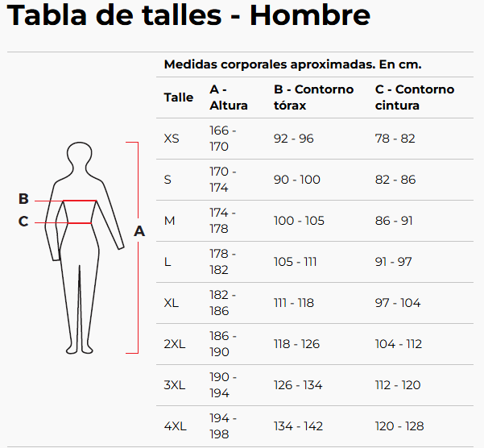The width and height of the screenshot is (484, 448).
Task: Select the 3XL size row label
Action: (175, 385)
